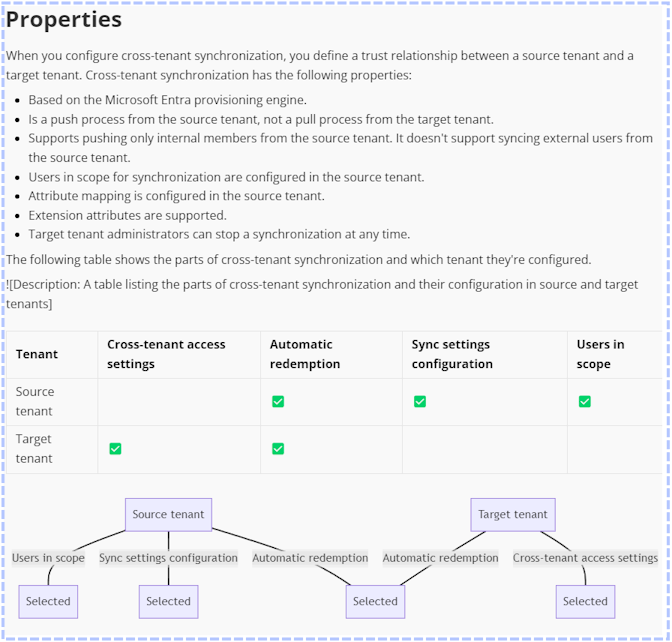Click Target tenant's Automatic redemption checkmark

[278, 448]
